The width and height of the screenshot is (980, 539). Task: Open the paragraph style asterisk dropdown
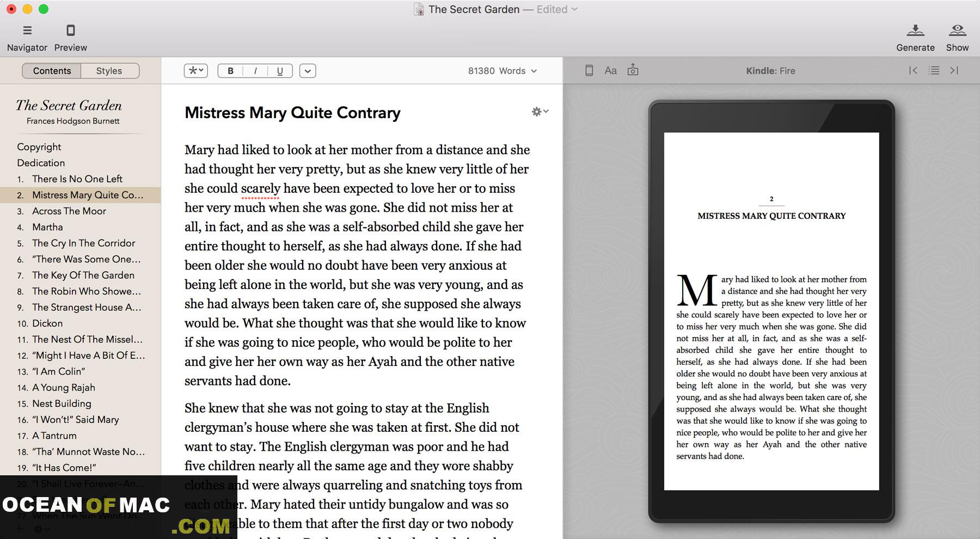pos(196,71)
